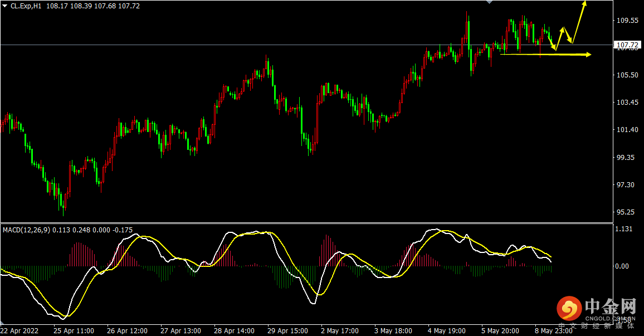
Task: Open the chart menu triangle beside CL.Exp,H1
Action: point(5,6)
